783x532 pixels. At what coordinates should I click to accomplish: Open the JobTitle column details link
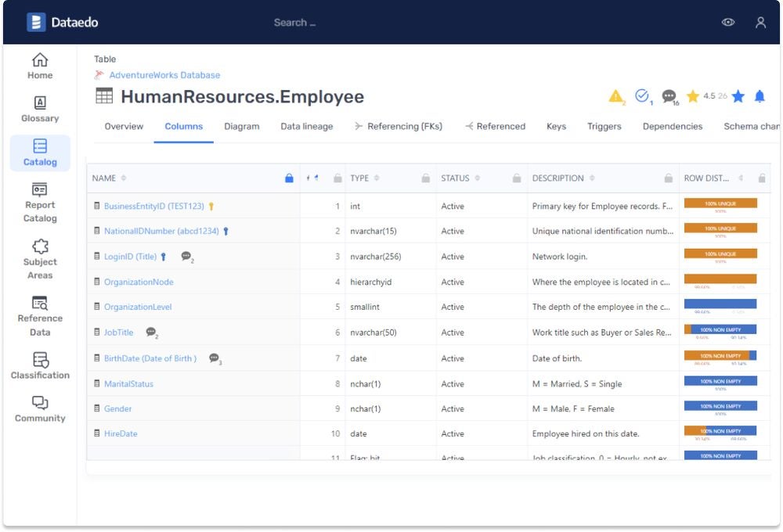tap(117, 332)
